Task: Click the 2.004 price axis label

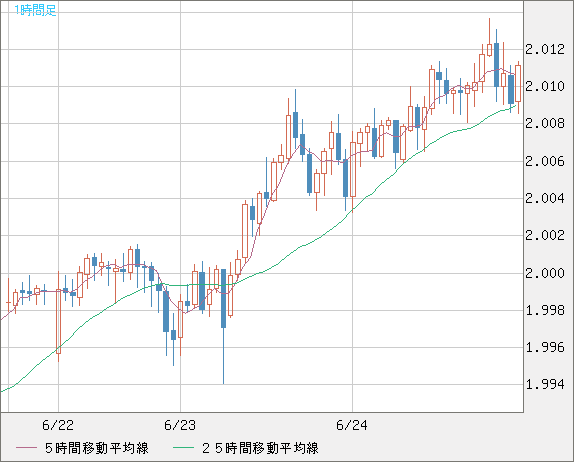Action: click(545, 198)
